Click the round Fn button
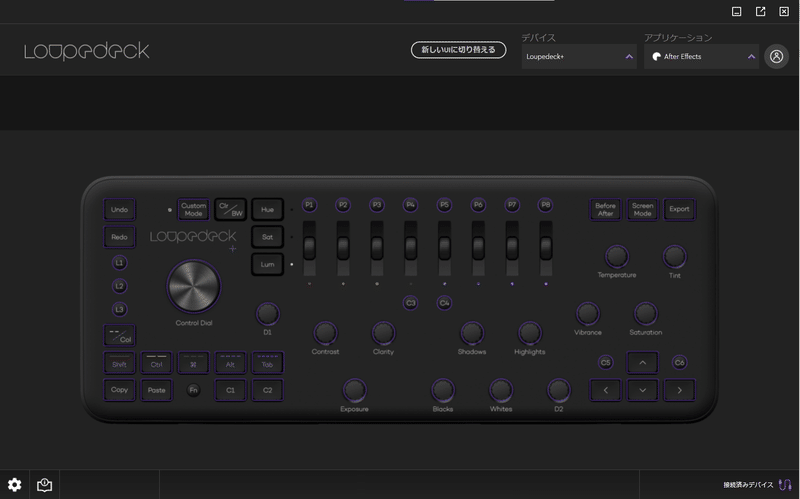Image resolution: width=800 pixels, height=499 pixels. (193, 390)
